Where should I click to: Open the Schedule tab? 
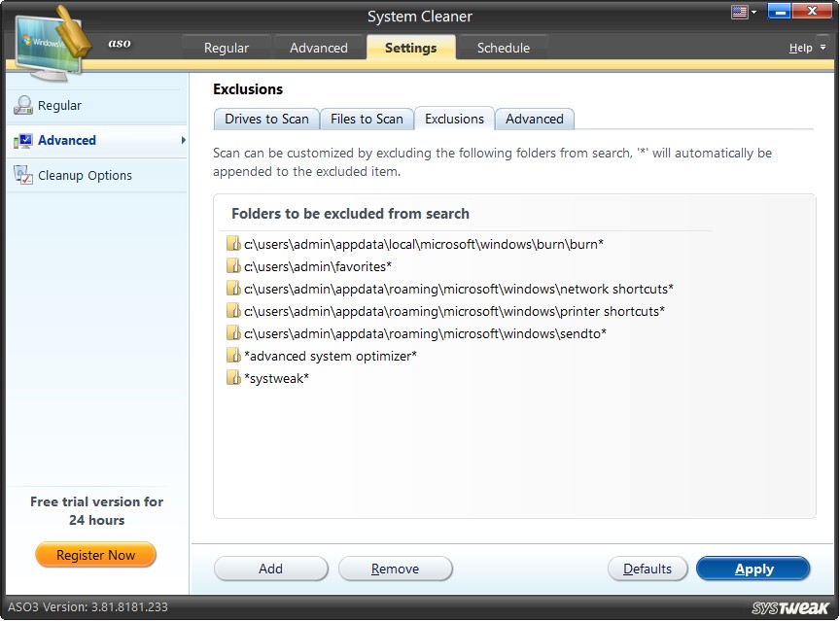[x=503, y=46]
